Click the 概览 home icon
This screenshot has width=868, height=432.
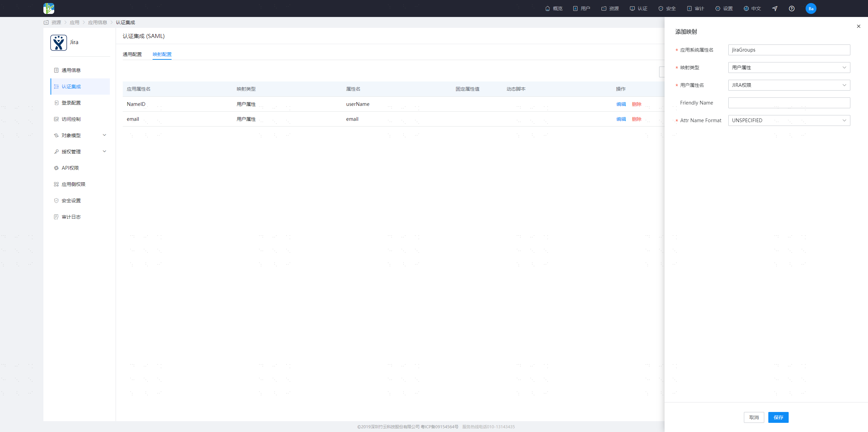[548, 8]
